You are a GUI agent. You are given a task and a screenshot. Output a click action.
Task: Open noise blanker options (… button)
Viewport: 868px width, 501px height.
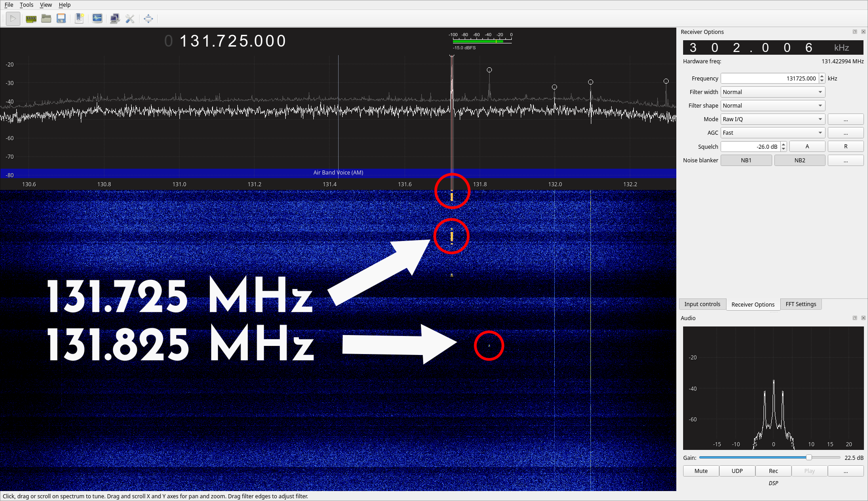click(845, 161)
